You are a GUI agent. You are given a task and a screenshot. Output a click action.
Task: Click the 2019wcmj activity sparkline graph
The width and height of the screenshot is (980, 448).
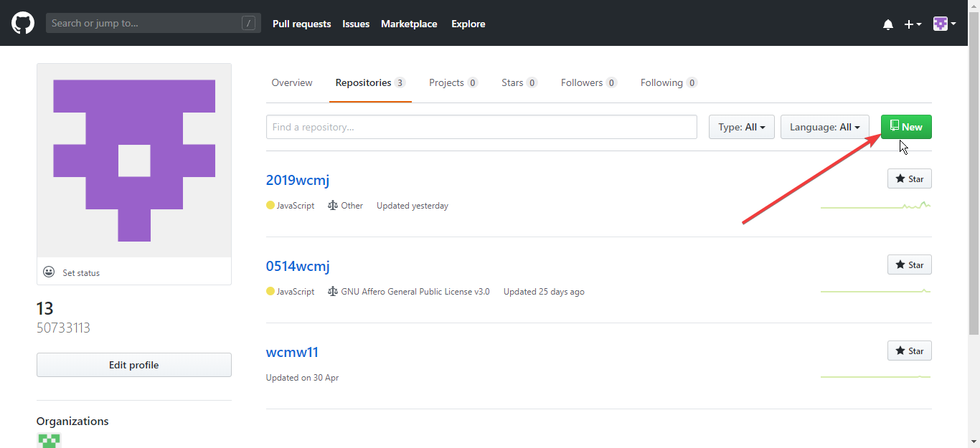click(875, 206)
